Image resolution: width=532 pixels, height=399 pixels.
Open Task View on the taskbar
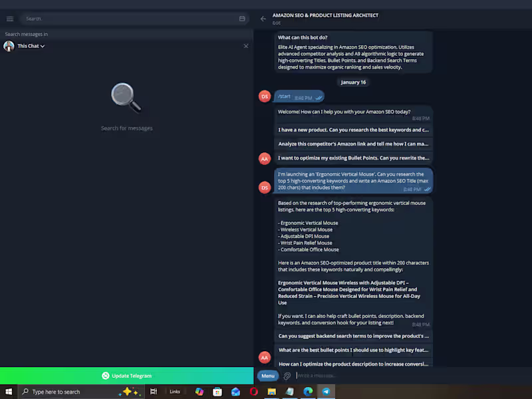click(154, 392)
